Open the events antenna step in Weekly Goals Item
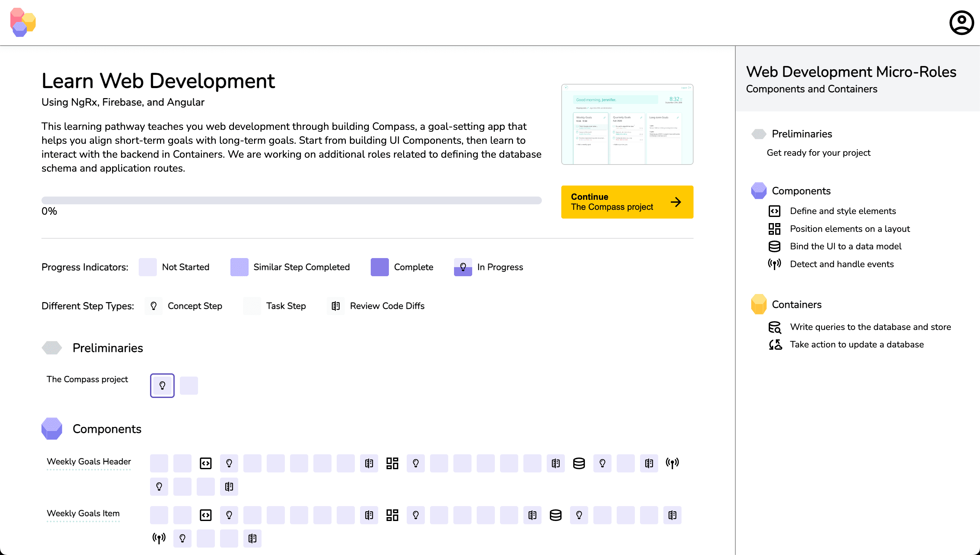The height and width of the screenshot is (555, 980). tap(159, 538)
